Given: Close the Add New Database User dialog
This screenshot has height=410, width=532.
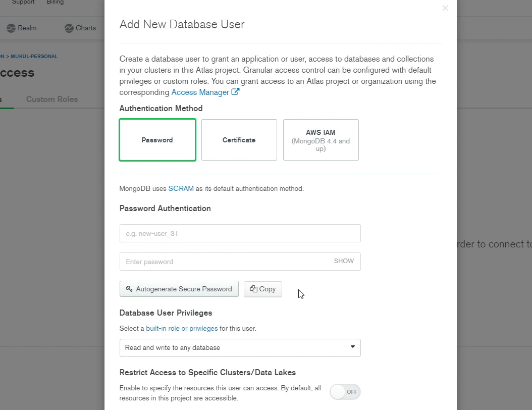Looking at the screenshot, I should [x=445, y=8].
